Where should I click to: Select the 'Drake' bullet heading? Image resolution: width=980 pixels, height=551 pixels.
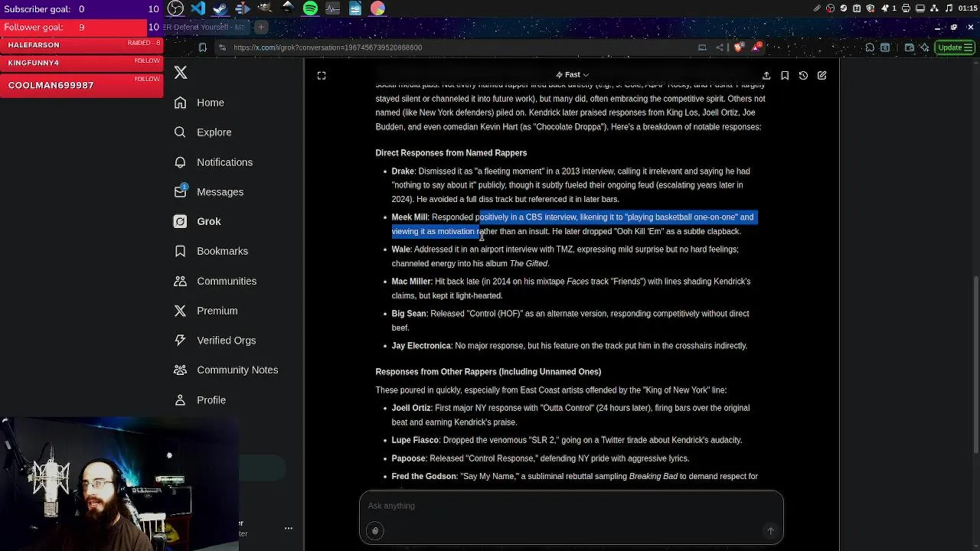click(403, 171)
